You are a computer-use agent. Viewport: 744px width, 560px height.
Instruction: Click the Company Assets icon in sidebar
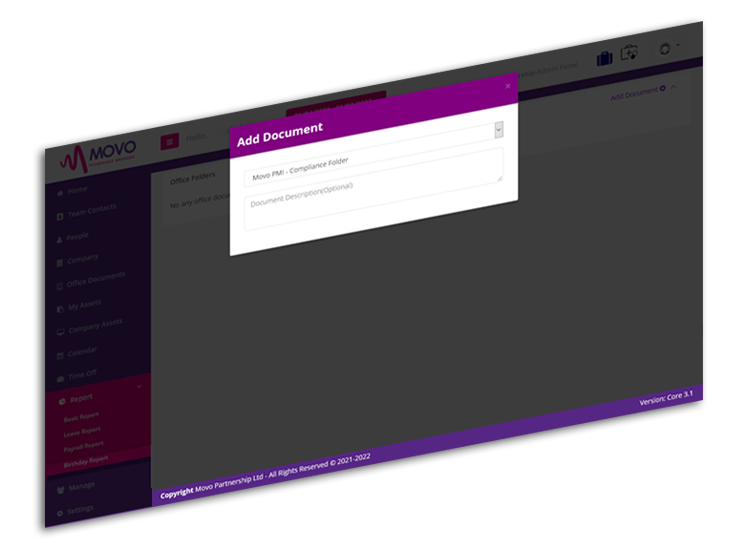(x=60, y=332)
